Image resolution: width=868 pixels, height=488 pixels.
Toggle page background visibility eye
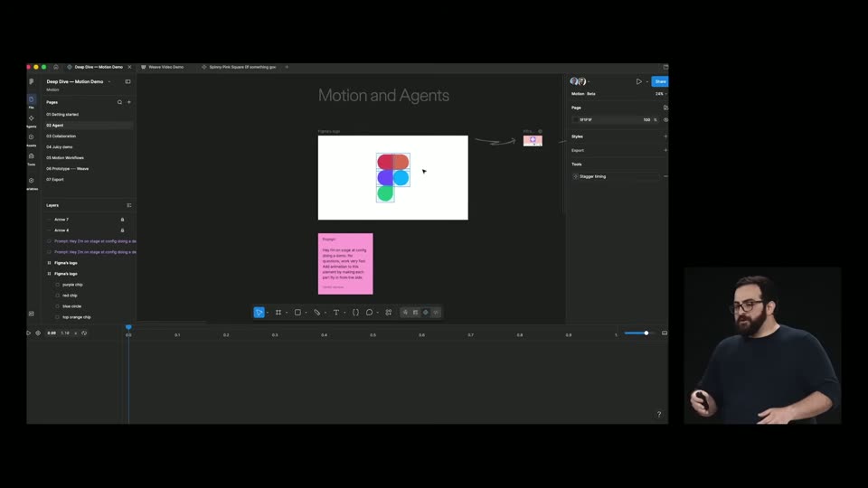665,120
